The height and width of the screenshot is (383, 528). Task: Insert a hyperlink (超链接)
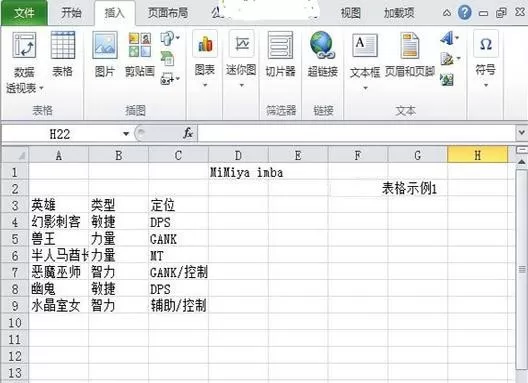pos(323,54)
